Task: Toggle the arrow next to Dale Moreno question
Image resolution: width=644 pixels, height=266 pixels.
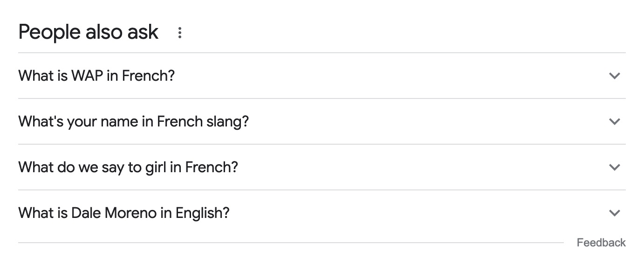Action: point(615,213)
